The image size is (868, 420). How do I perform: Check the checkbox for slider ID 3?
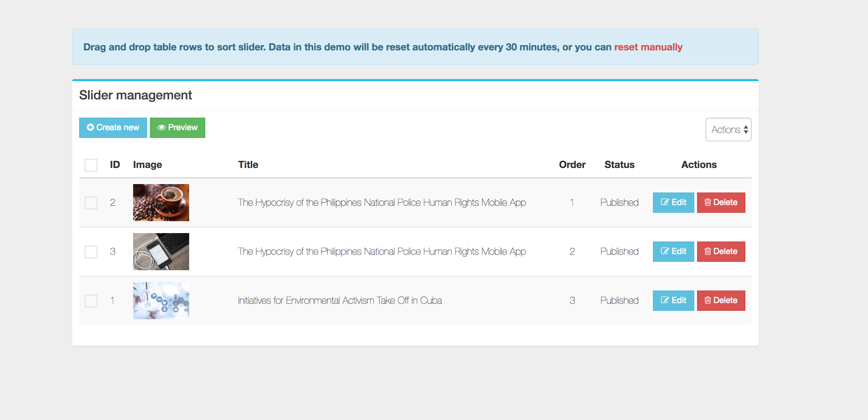pyautogui.click(x=91, y=252)
